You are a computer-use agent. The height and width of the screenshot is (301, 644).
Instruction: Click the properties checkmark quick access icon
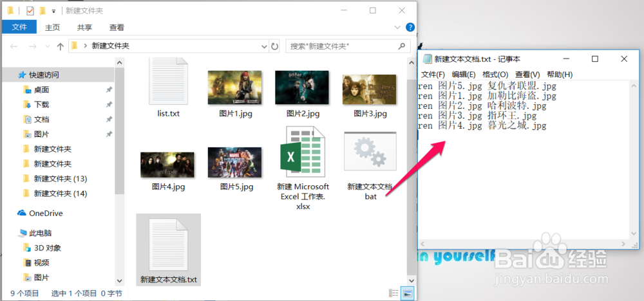tap(30, 11)
